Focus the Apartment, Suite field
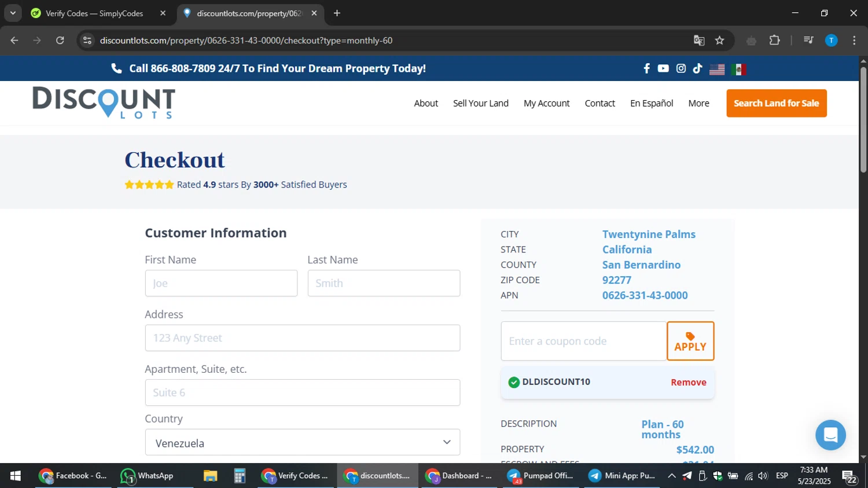The height and width of the screenshot is (488, 868). [303, 392]
